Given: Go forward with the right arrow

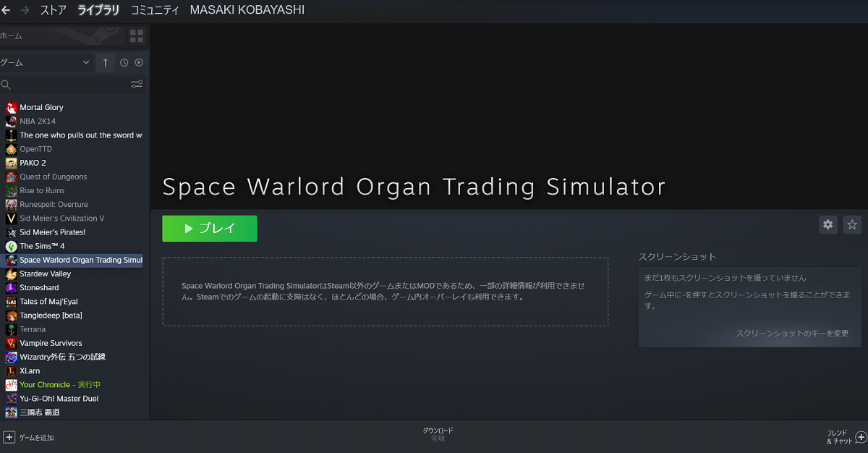Looking at the screenshot, I should click(x=26, y=10).
